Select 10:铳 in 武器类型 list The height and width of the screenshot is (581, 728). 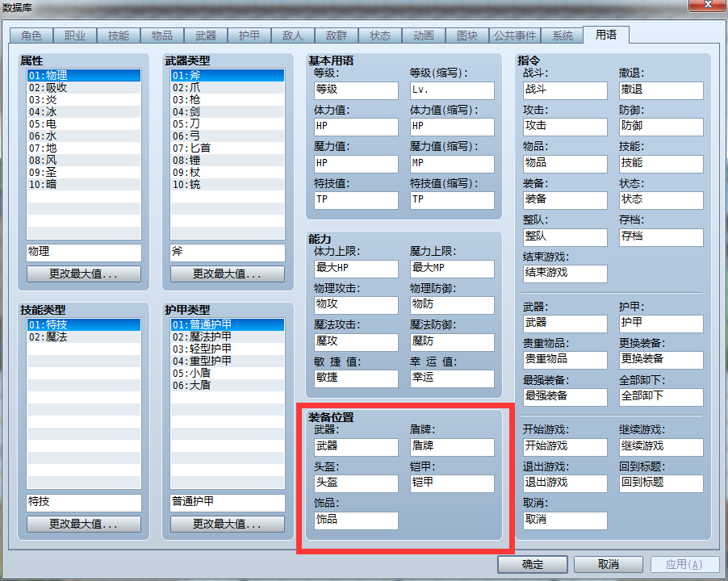[x=228, y=184]
